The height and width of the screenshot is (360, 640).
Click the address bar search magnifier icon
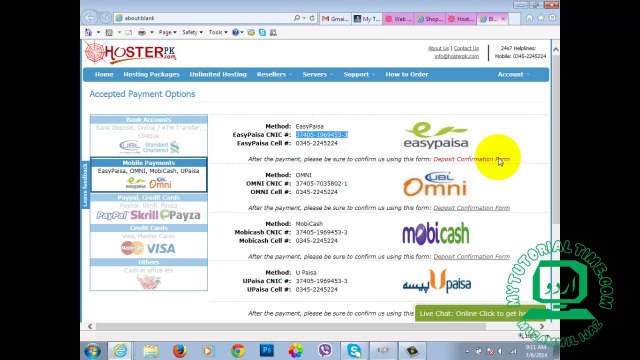coord(297,18)
